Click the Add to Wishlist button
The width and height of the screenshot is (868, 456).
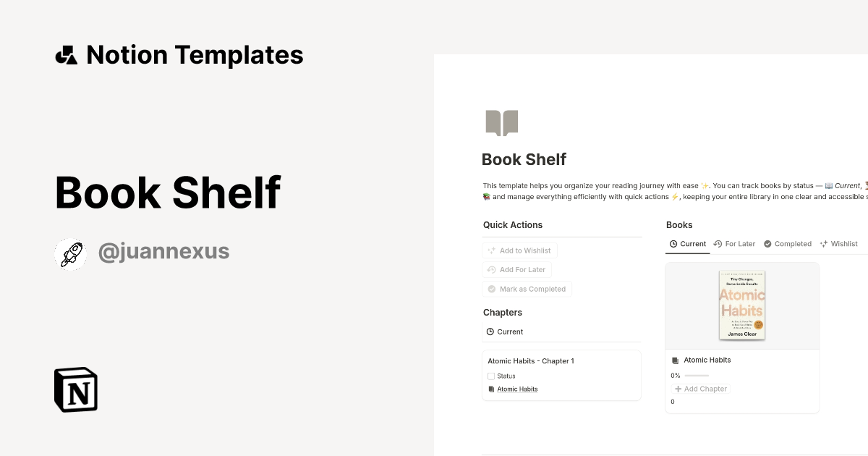click(x=519, y=250)
